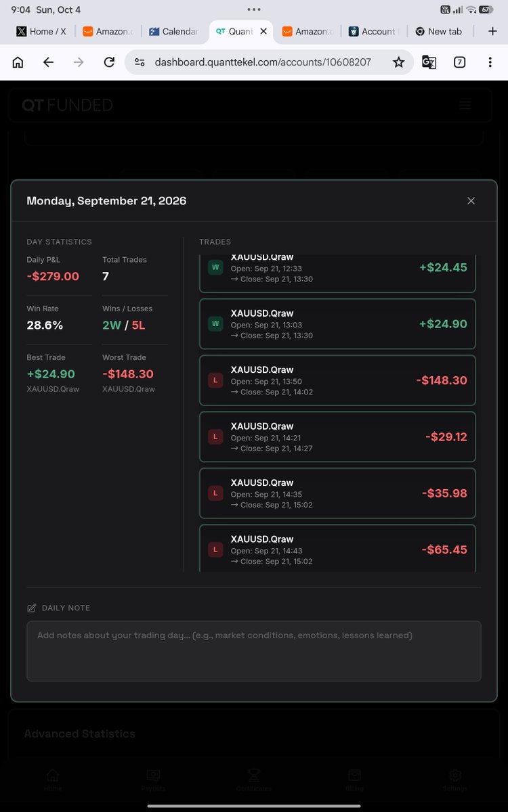Add a new tab with plus icon
Viewport: 508px width, 812px height.
492,31
